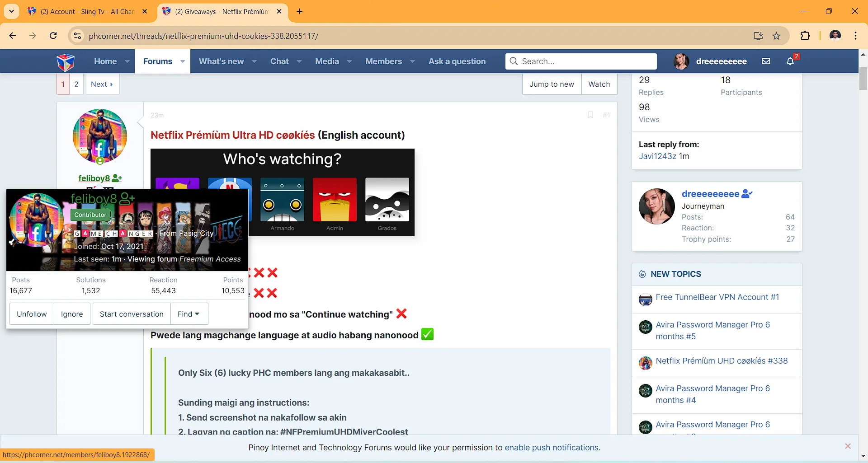
Task: Open the Members nav item
Action: (x=383, y=61)
